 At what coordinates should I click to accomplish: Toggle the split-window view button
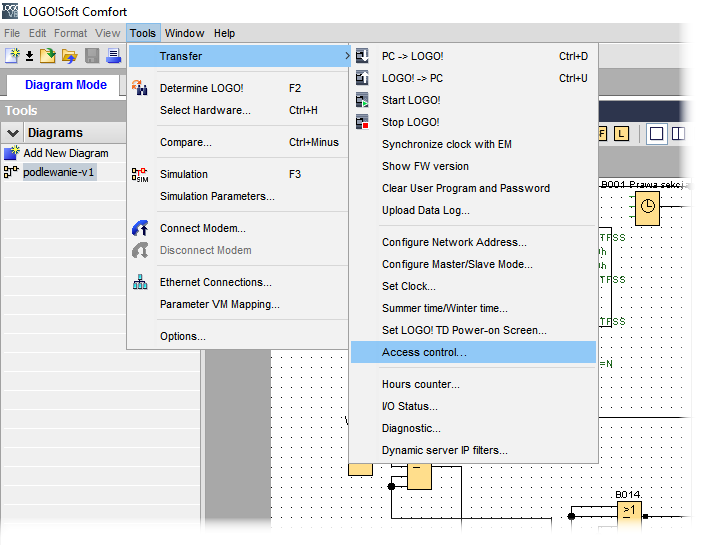[678, 133]
